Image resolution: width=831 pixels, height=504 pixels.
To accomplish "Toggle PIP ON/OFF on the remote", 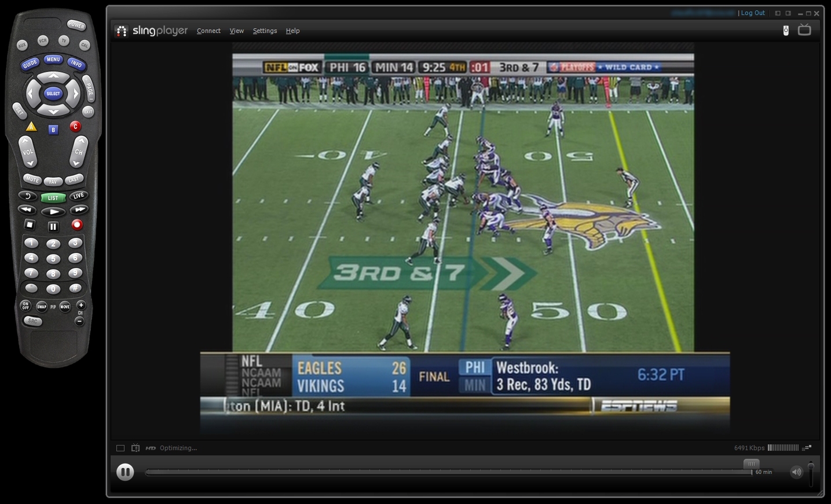I will point(25,306).
